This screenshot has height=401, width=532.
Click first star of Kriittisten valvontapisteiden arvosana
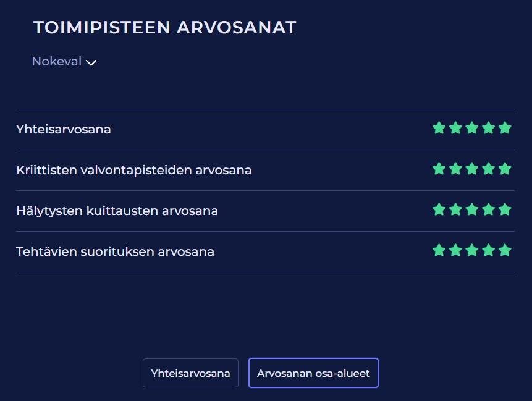[x=439, y=169]
